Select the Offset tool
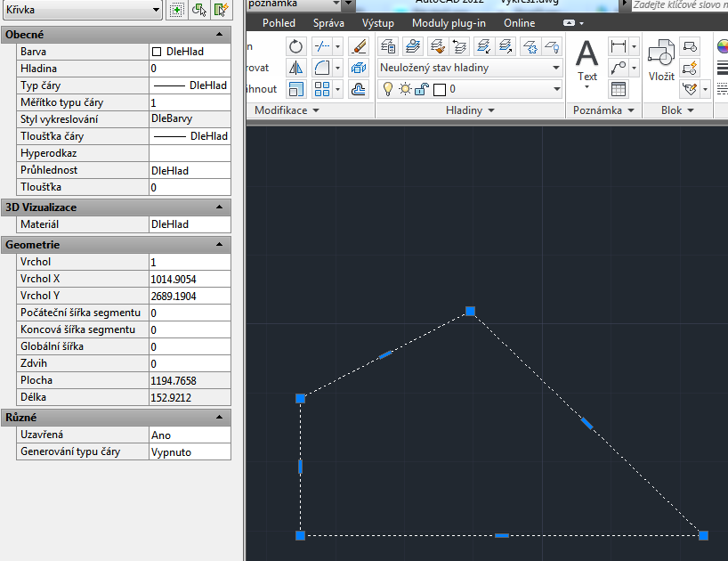 [359, 89]
